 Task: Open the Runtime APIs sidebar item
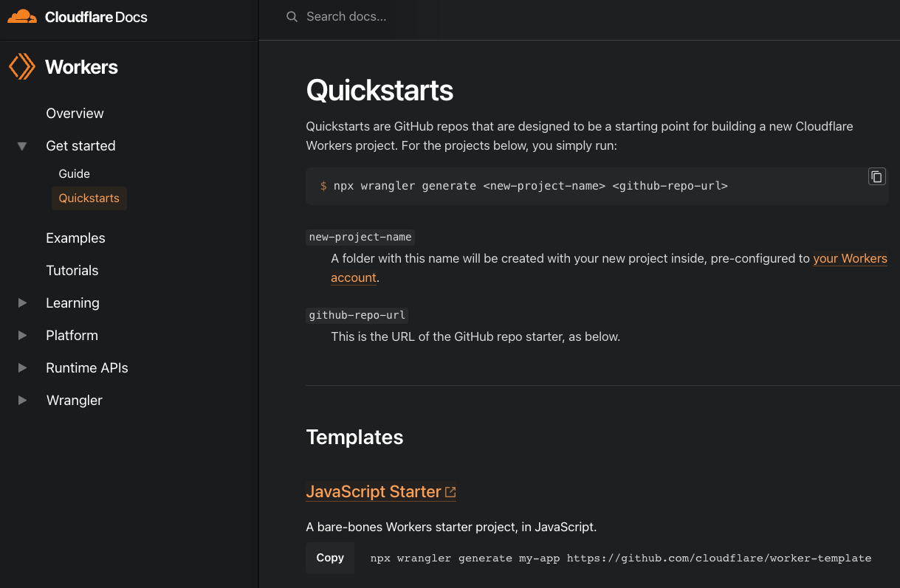[87, 368]
